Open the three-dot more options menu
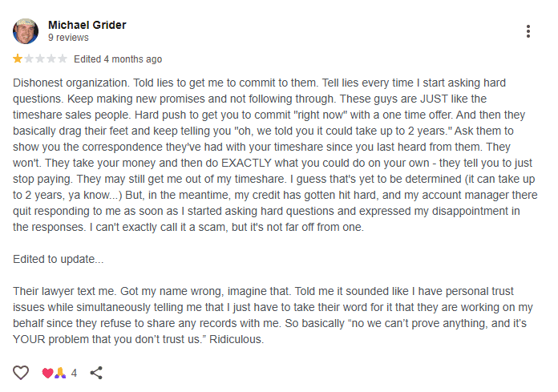 tap(528, 31)
